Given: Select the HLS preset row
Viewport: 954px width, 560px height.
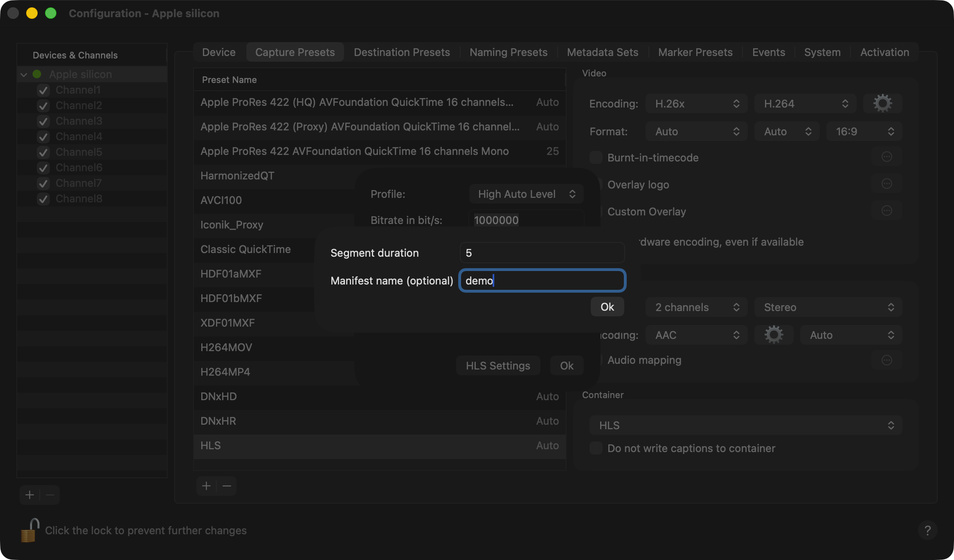Looking at the screenshot, I should [380, 446].
